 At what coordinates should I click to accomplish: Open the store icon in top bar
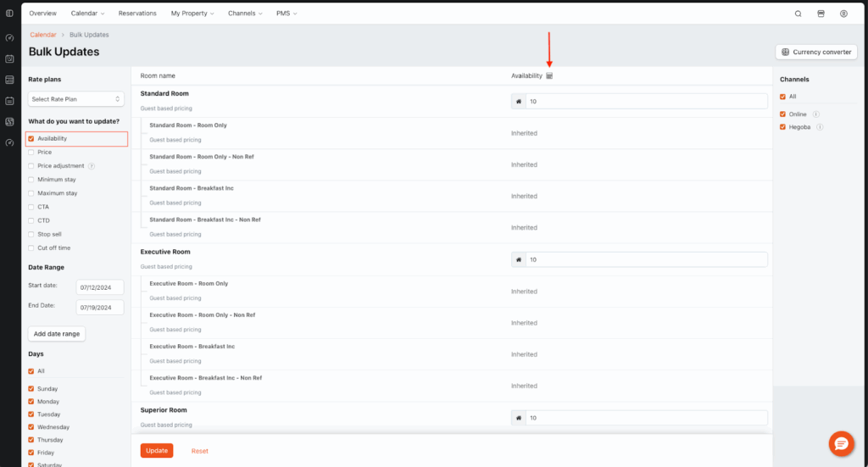(x=821, y=14)
